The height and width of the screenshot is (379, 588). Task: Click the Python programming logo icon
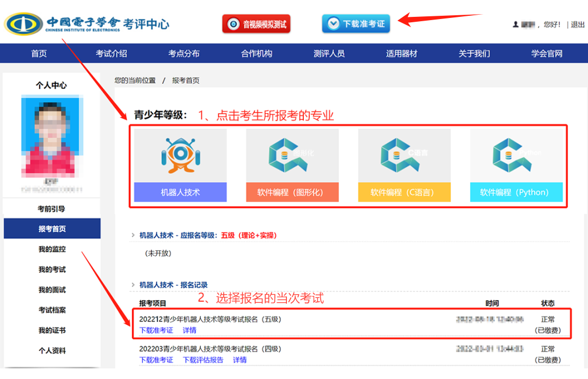(512, 156)
